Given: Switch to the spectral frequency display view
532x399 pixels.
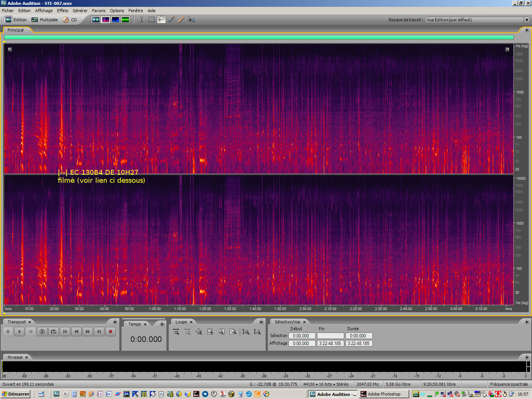Looking at the screenshot, I should click(x=105, y=19).
